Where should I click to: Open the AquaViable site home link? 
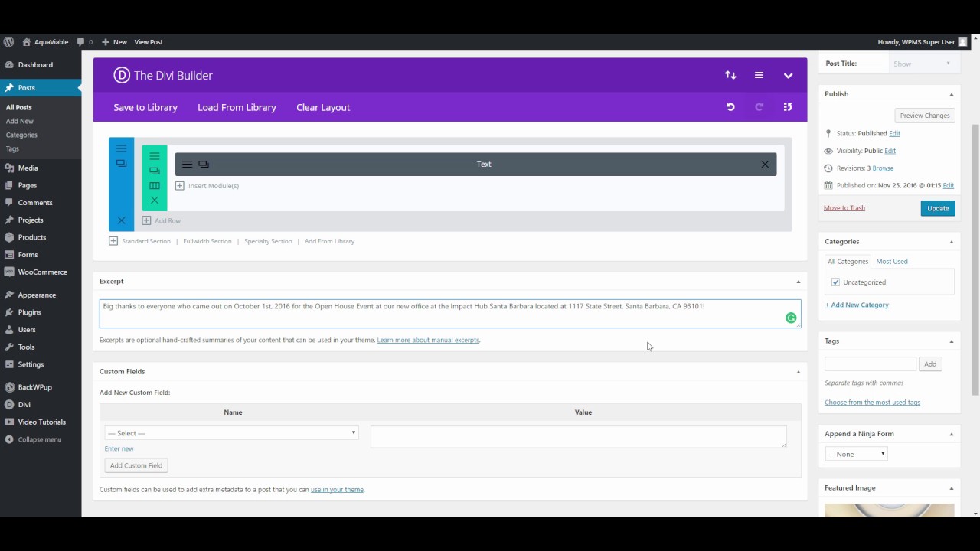(46, 42)
